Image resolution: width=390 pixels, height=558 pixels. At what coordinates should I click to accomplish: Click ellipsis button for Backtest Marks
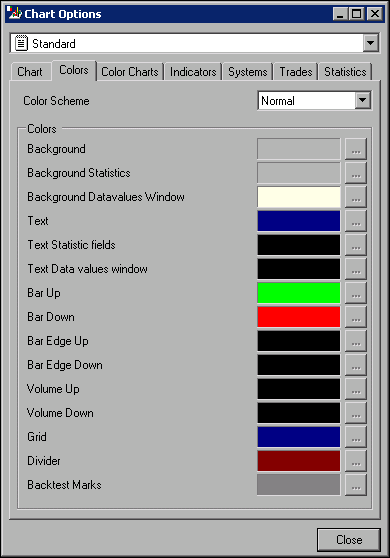(355, 485)
